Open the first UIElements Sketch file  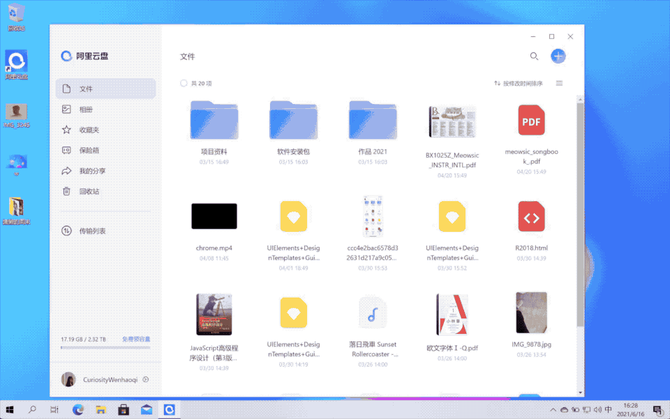tap(293, 217)
